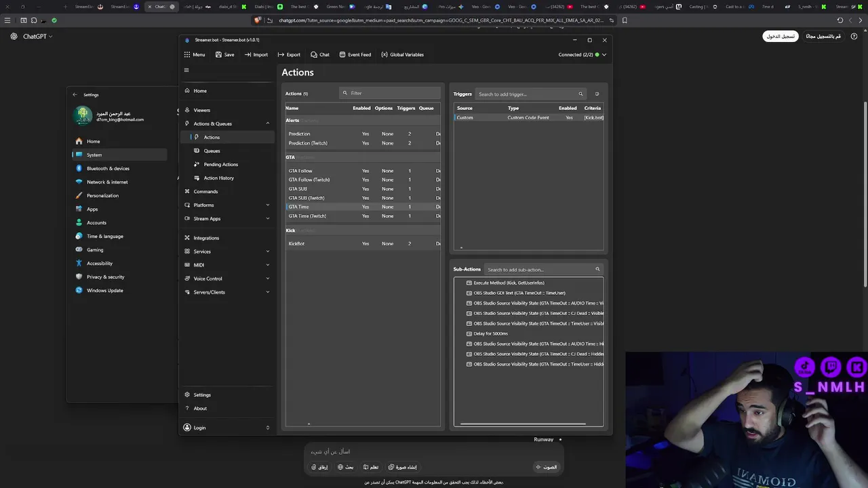Open Pending Actions

pyautogui.click(x=226, y=164)
